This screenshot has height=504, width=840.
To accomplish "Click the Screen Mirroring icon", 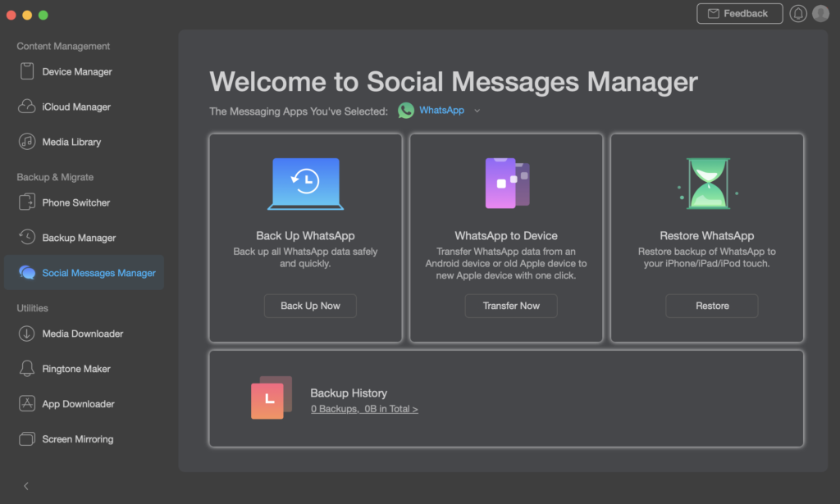I will [27, 439].
